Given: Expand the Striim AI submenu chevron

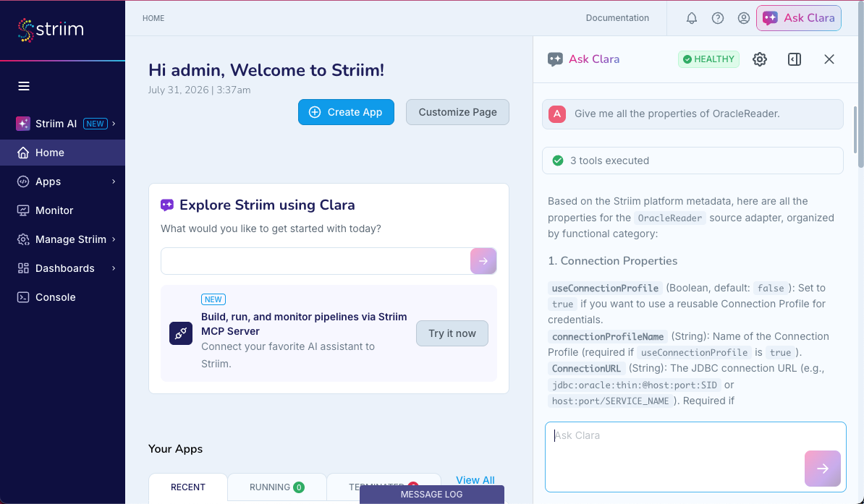Looking at the screenshot, I should click(114, 124).
